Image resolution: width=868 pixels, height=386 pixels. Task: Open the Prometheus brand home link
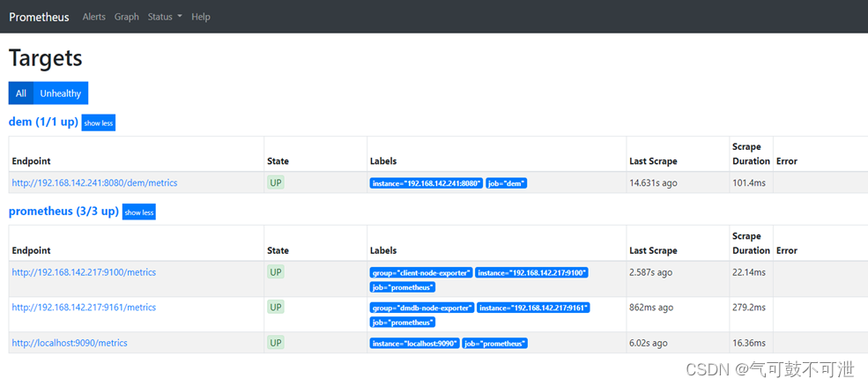pos(39,17)
